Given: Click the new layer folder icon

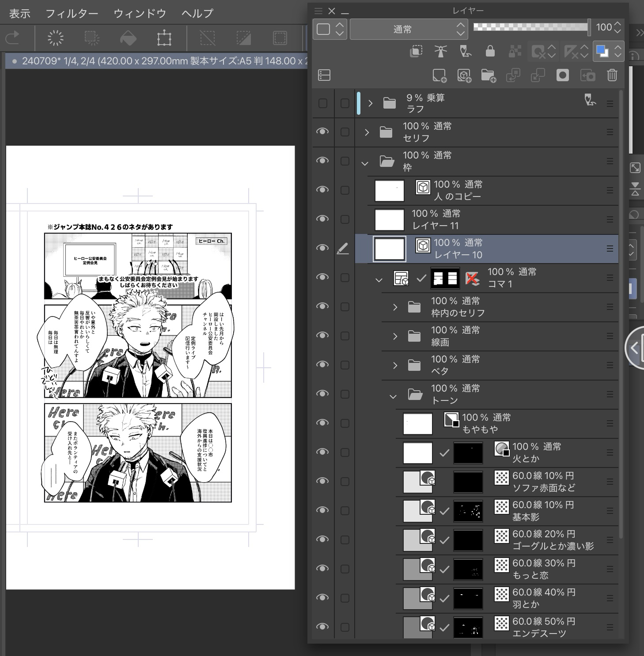Looking at the screenshot, I should [x=489, y=75].
